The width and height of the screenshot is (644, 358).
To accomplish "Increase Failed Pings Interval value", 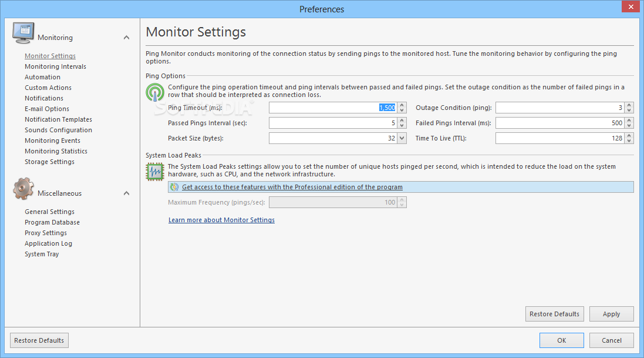I will coord(629,120).
